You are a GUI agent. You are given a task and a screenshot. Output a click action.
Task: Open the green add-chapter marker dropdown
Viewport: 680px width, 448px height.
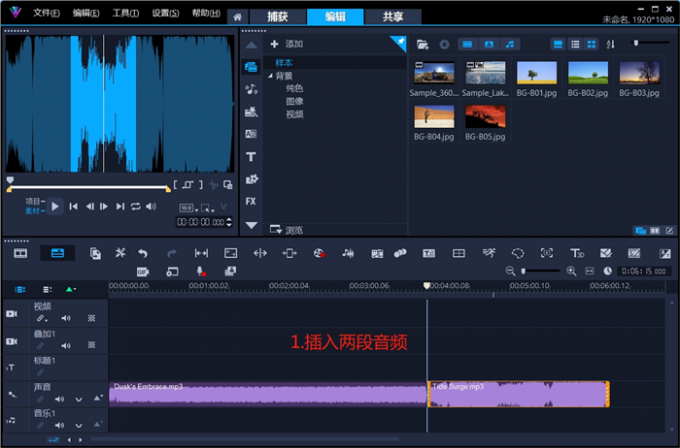pos(71,289)
